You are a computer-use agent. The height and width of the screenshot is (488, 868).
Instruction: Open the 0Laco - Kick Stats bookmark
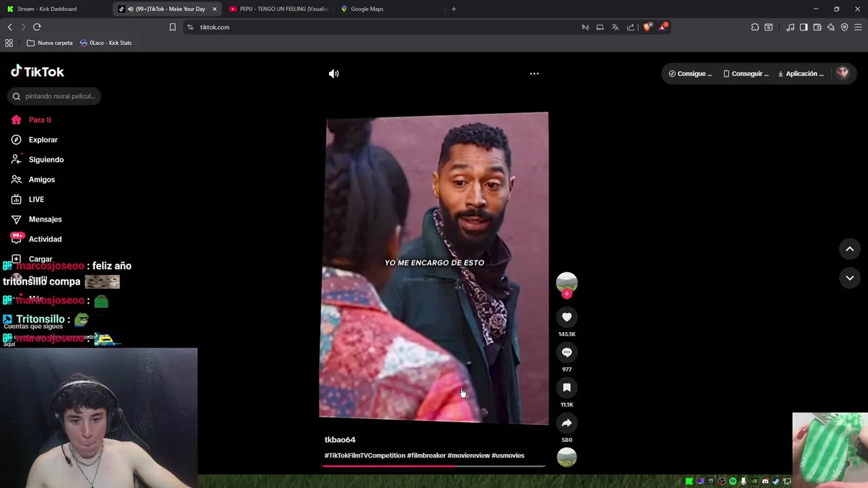pyautogui.click(x=106, y=43)
